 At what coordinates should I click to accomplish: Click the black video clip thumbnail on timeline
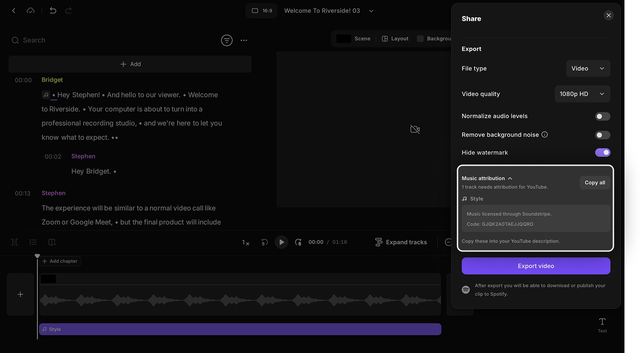pyautogui.click(x=48, y=279)
